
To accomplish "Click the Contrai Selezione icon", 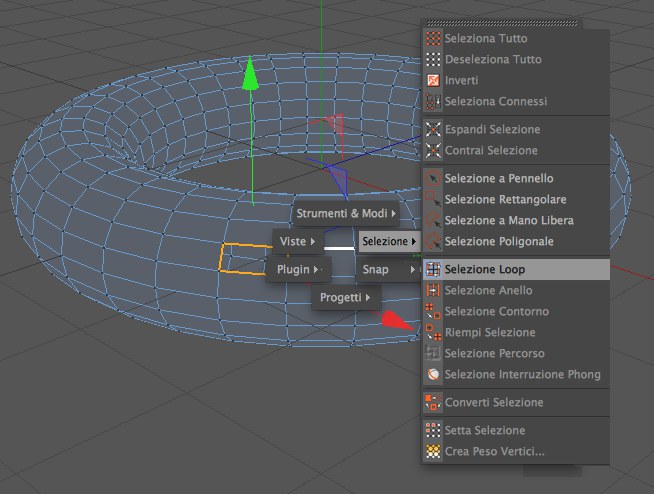I will (433, 150).
